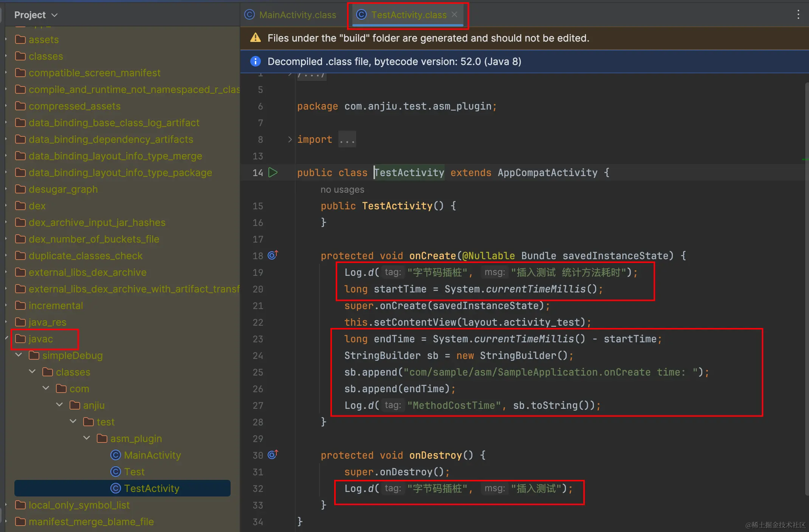Collapse the simpleDebug folder
This screenshot has height=532, width=809.
pyautogui.click(x=19, y=355)
